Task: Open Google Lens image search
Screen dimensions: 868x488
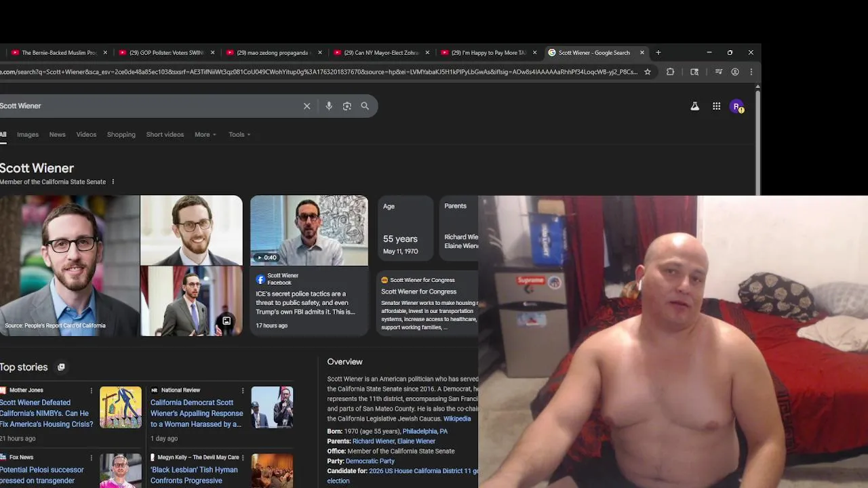Action: click(x=347, y=106)
